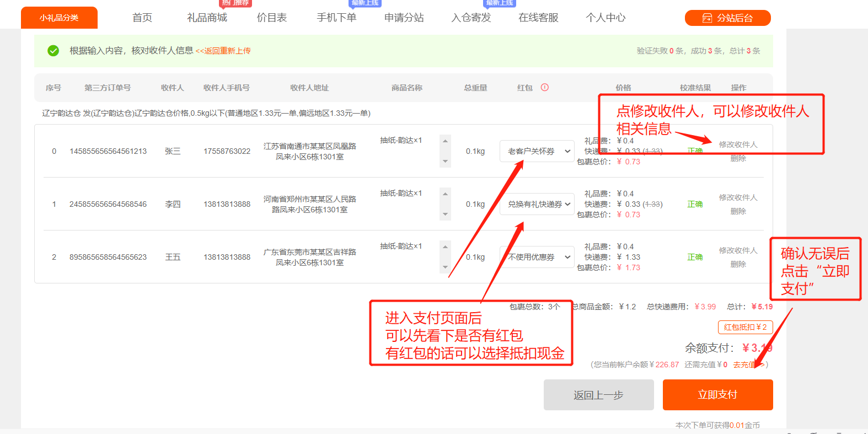The image size is (868, 434).
Task: Delete 王五's order with 删除
Action: (x=738, y=264)
